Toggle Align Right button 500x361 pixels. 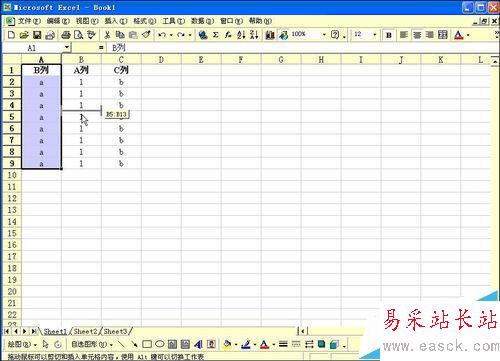coord(430,35)
